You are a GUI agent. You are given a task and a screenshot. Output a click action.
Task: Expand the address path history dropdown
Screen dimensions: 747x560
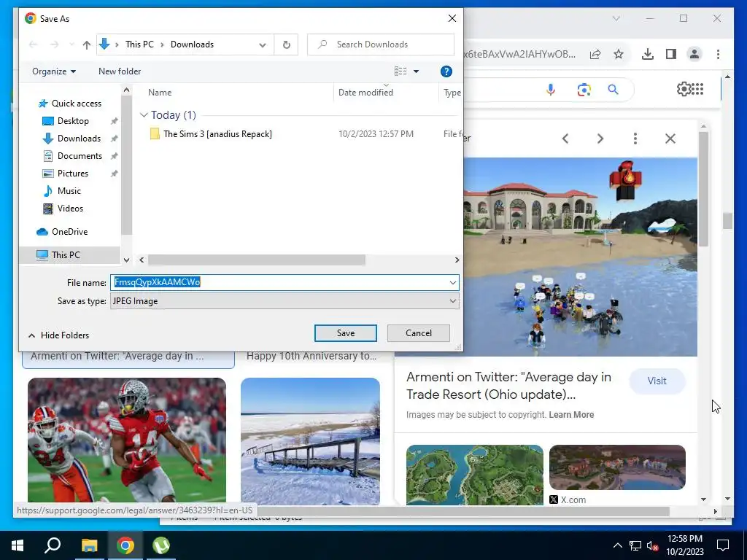263,44
